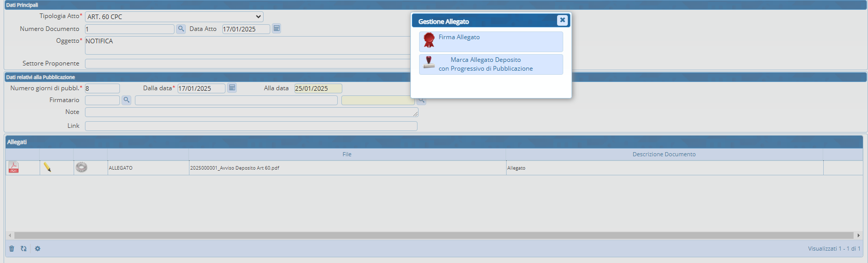
Task: Open the ALLEGATO PDF file icon
Action: (x=13, y=167)
